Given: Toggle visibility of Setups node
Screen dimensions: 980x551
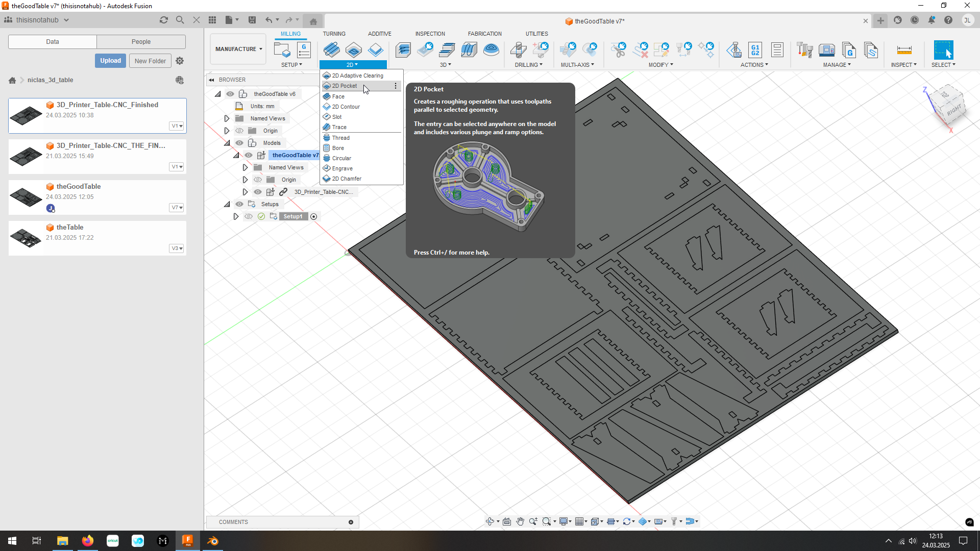Looking at the screenshot, I should [239, 204].
